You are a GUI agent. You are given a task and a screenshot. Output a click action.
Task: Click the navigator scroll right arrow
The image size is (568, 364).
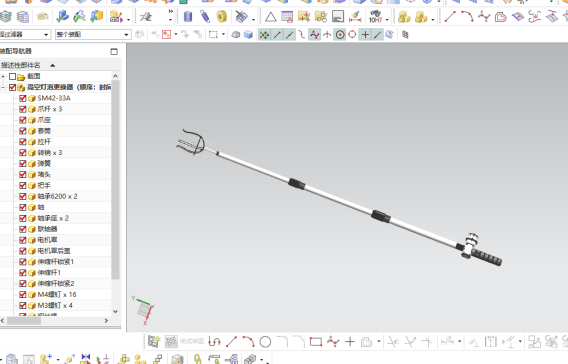106,321
